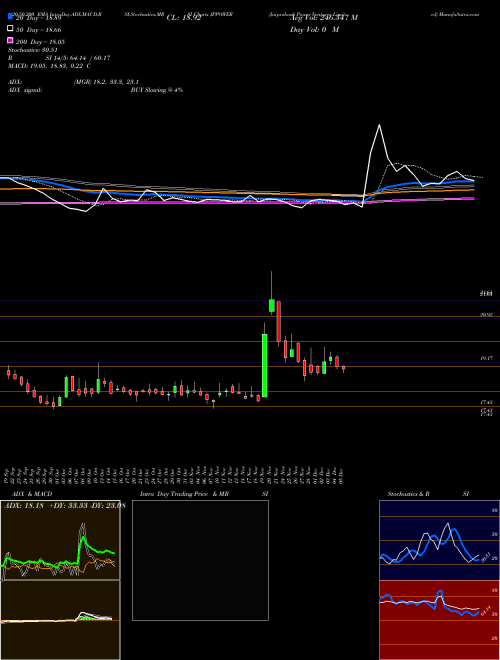Screen dimensions: 500x660
Task: Open the empty intraday trading price panel
Action: 200,560
